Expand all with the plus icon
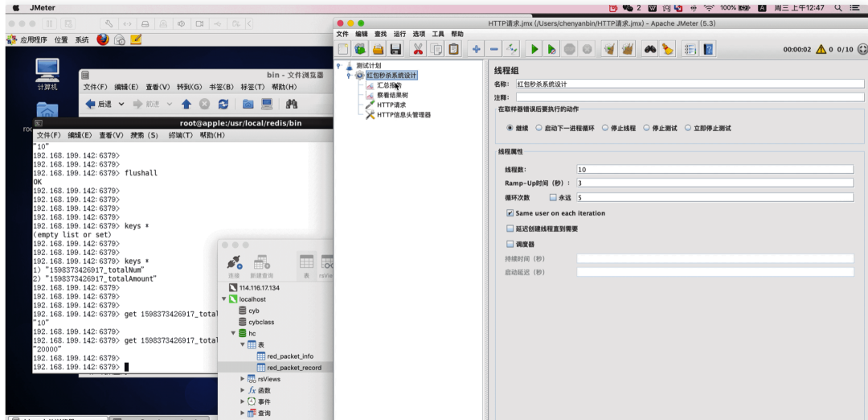Screen dimensions: 868x420 click(476, 49)
